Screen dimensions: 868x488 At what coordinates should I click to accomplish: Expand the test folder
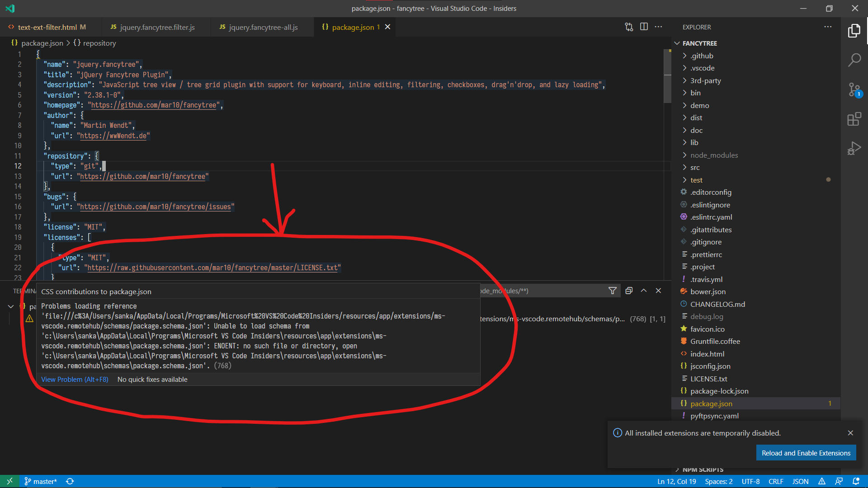[x=696, y=180]
